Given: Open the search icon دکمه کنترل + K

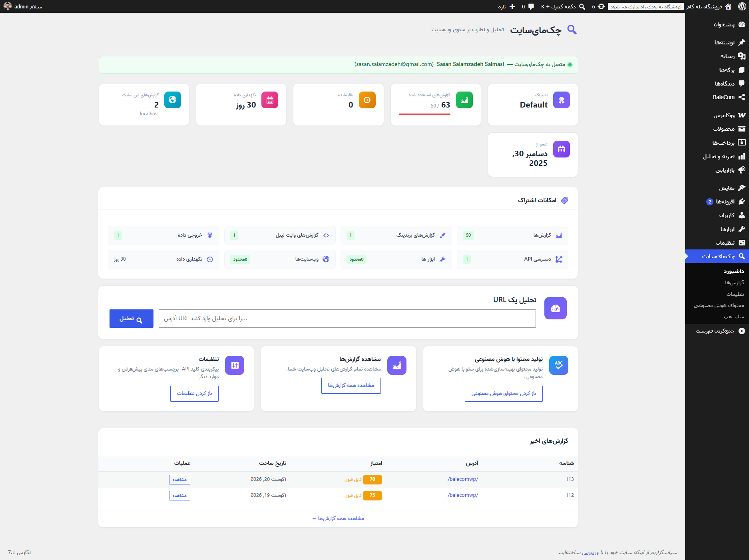Looking at the screenshot, I should tap(582, 6).
